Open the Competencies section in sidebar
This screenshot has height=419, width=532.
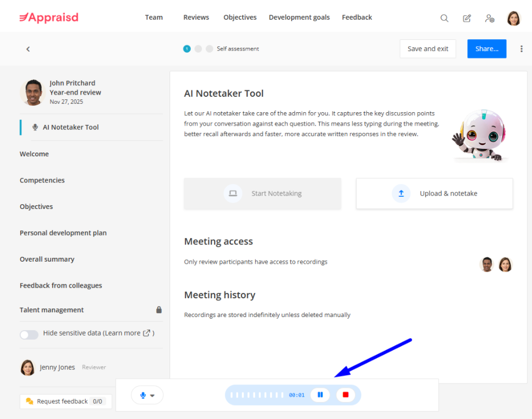[42, 180]
